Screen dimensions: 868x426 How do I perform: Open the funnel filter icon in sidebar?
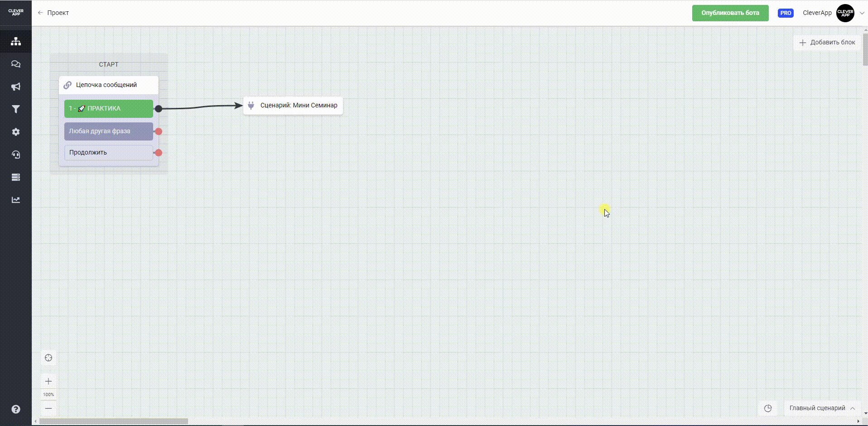point(16,109)
